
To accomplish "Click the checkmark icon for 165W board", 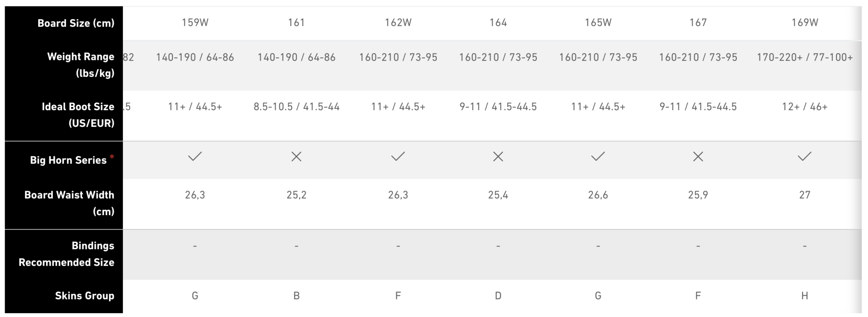I will click(598, 157).
